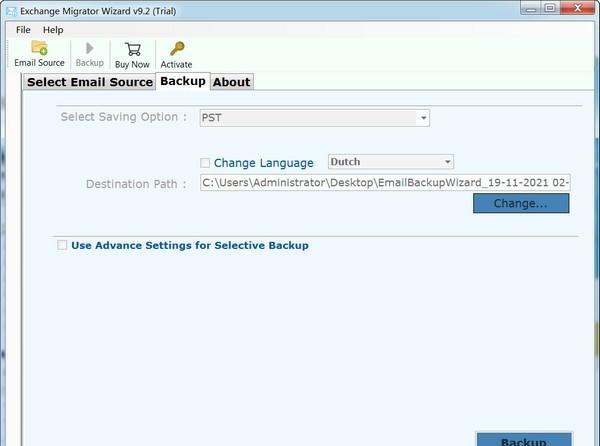Click the Exchange Migrator app icon in title bar
Viewport: 600px width, 446px height.
click(x=11, y=11)
